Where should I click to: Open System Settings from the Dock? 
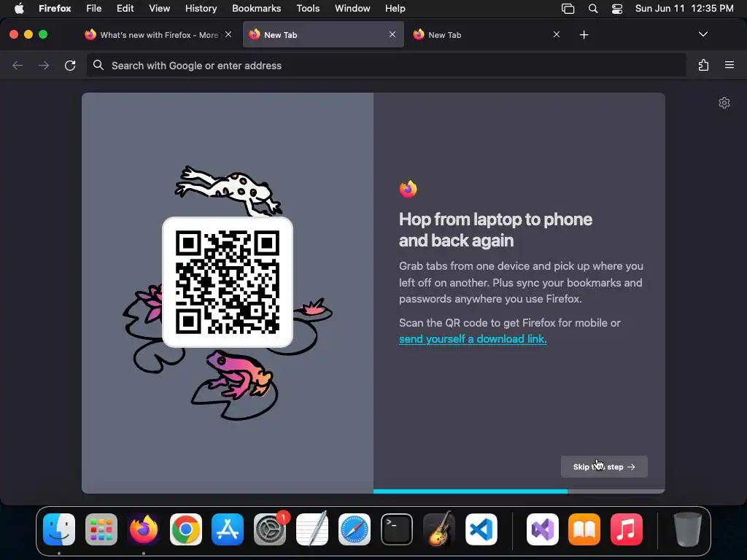pos(270,529)
